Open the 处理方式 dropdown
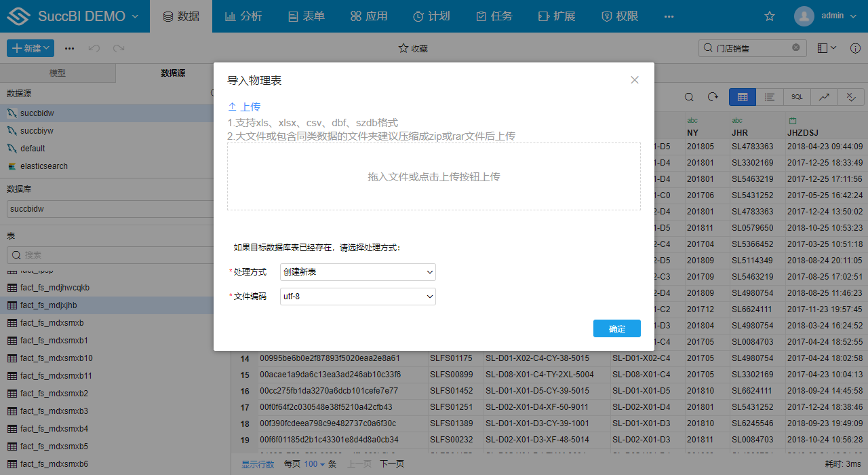Image resolution: width=868 pixels, height=475 pixels. [357, 271]
